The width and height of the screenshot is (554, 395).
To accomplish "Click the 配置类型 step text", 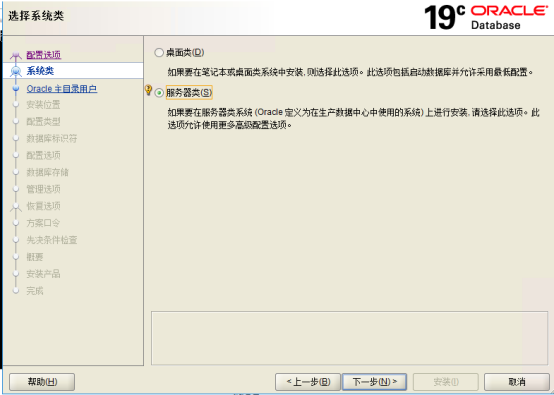I will coord(43,122).
